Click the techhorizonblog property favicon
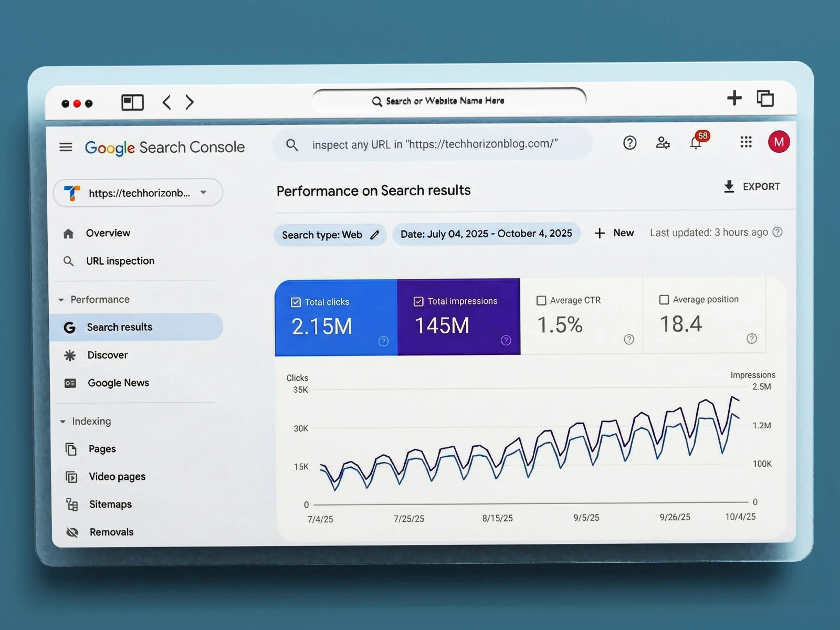Screen dimensions: 840x630 [72, 193]
